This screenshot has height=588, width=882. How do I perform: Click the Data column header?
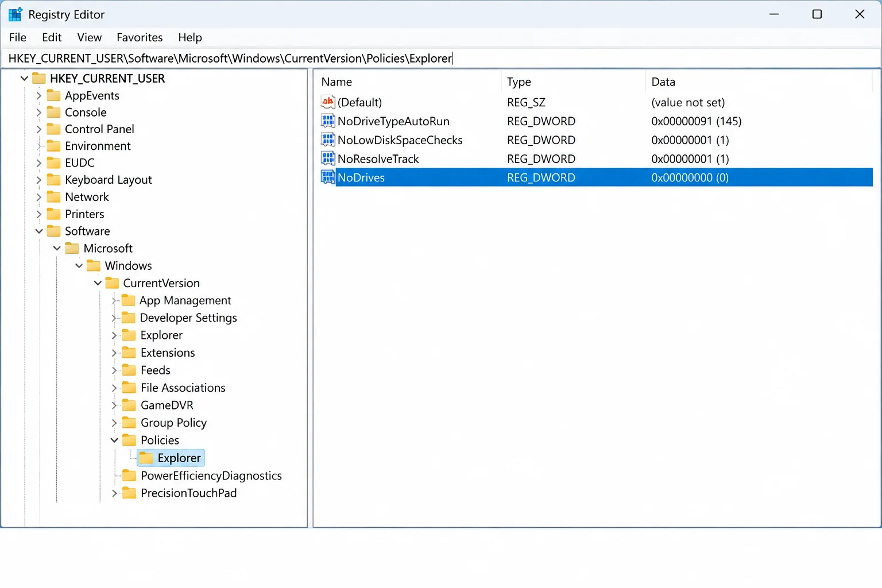[x=759, y=82]
